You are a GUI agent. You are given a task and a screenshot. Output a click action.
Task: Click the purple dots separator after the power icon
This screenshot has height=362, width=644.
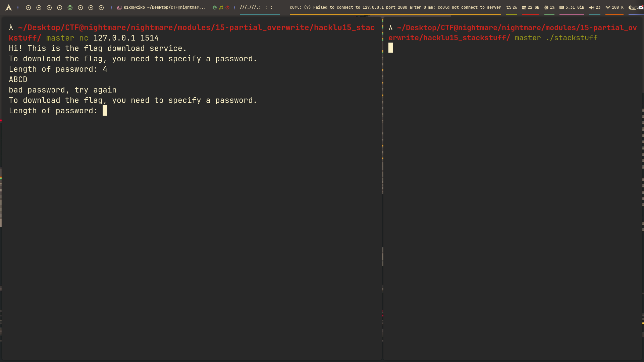[x=234, y=7]
